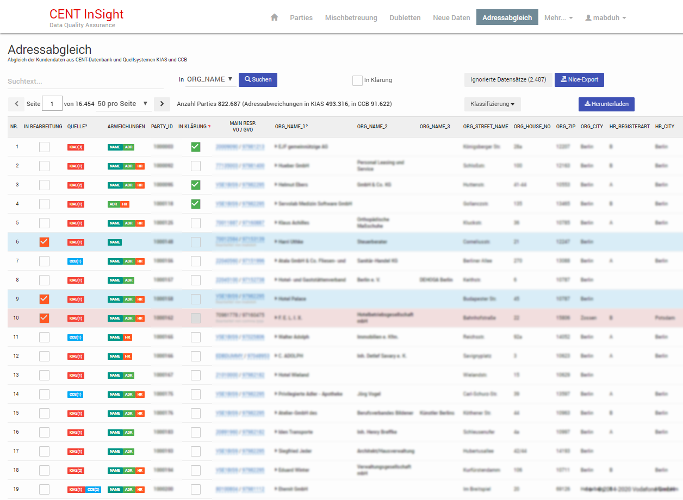Click the Ignorierte Datensätze button

pos(506,79)
